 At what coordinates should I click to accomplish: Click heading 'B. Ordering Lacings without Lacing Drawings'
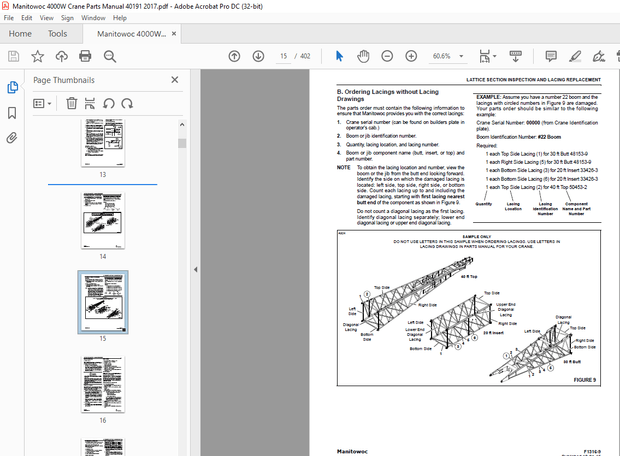click(x=388, y=95)
